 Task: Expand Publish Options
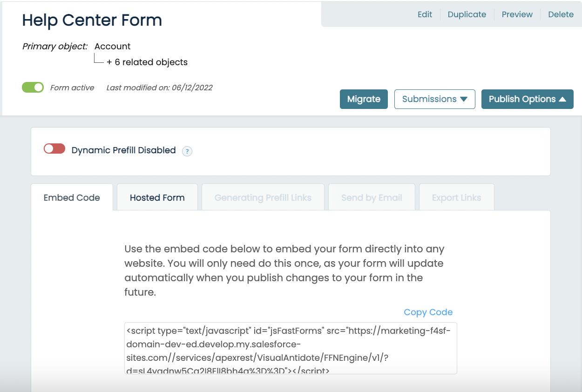pyautogui.click(x=527, y=99)
